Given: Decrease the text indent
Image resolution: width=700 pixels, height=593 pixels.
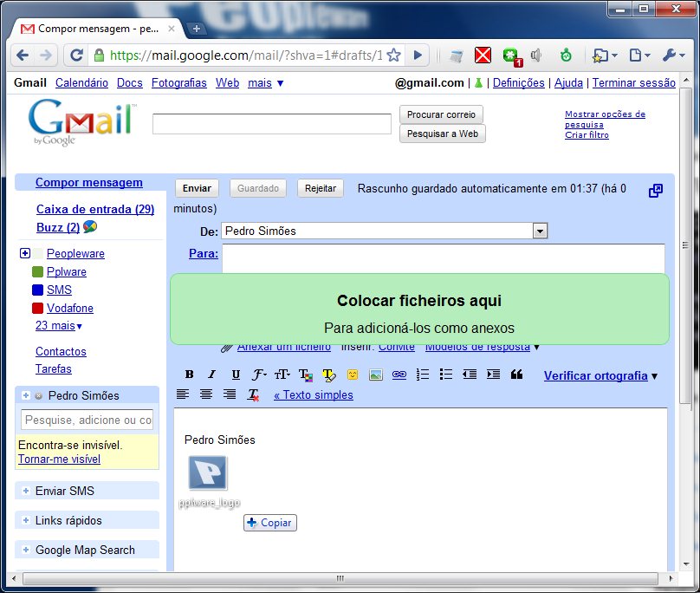Looking at the screenshot, I should click(470, 374).
